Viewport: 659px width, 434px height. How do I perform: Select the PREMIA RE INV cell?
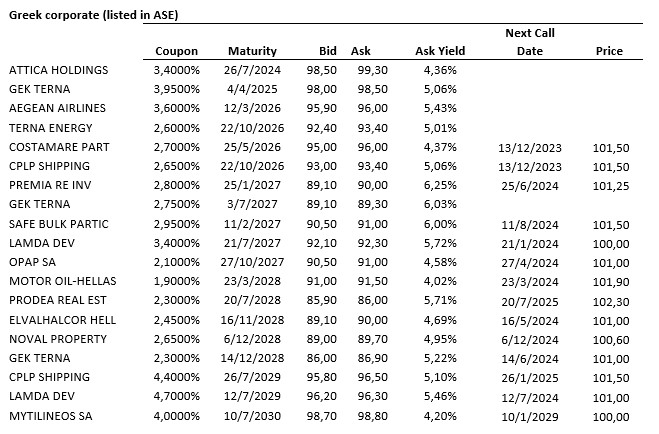click(52, 186)
